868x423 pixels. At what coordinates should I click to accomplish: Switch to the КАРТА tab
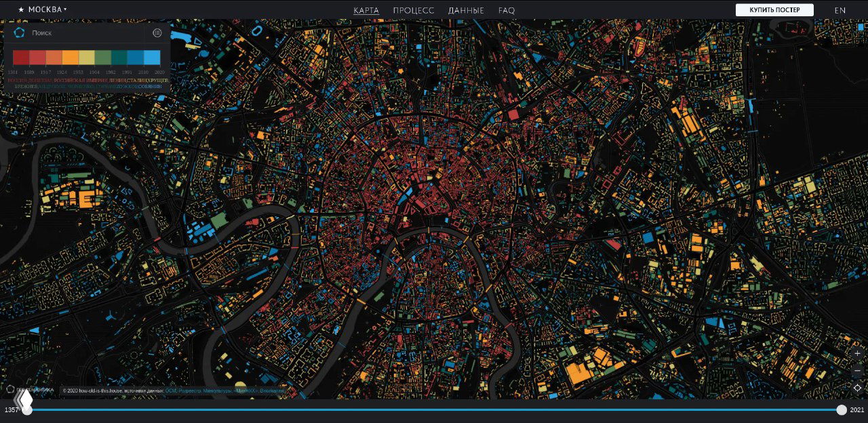[366, 10]
